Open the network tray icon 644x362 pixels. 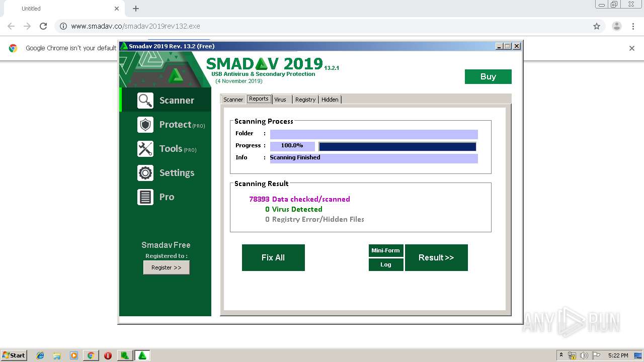(572, 355)
